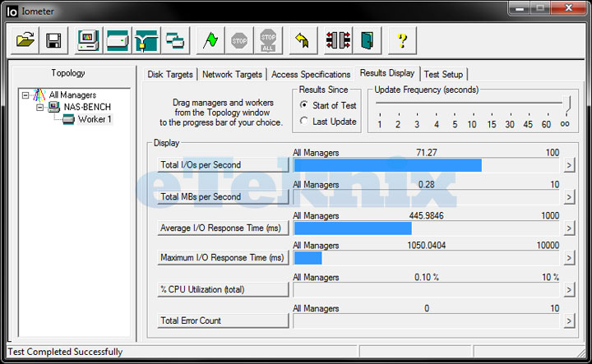This screenshot has width=592, height=364.
Task: Click Total I/Os per Second button
Action: [x=223, y=165]
